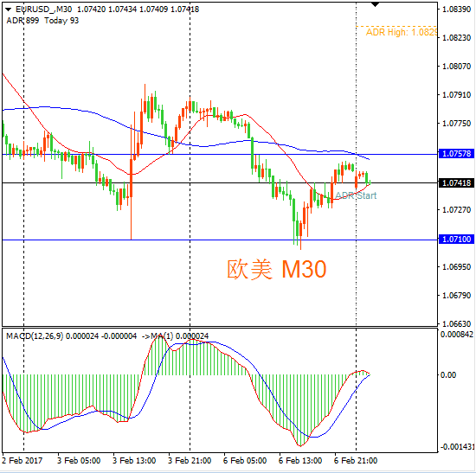Click the 2 Feb 2017 date label
Image resolution: width=476 pixels, height=473 pixels.
coord(23,461)
